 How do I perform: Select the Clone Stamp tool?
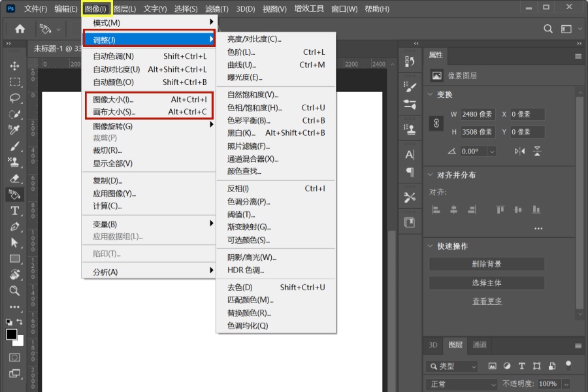[x=14, y=162]
